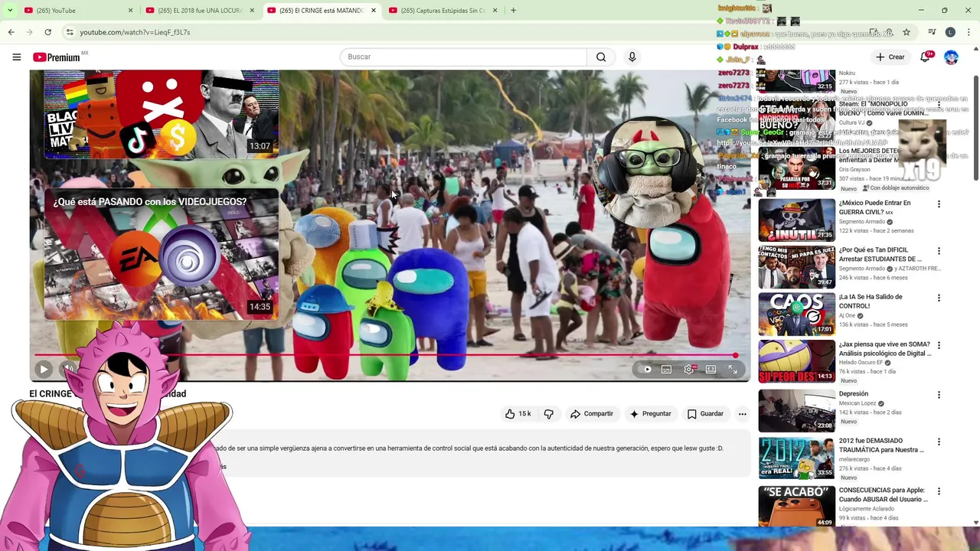Image resolution: width=980 pixels, height=551 pixels.
Task: Open options for '¿Por Qué es Tan DIFÍCIL Arrestar'
Action: (x=939, y=251)
